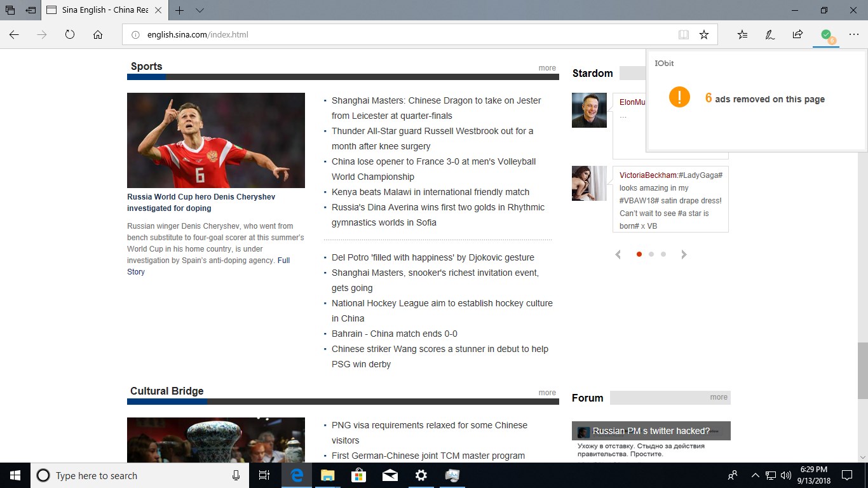This screenshot has width=868, height=488.
Task: Open Kenya beats Malawi friendly match story
Action: (x=430, y=192)
